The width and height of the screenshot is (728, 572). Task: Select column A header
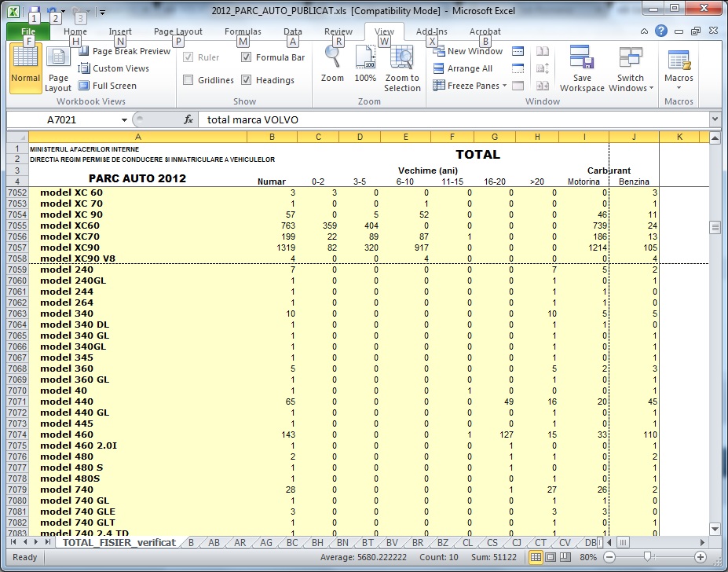(x=138, y=137)
